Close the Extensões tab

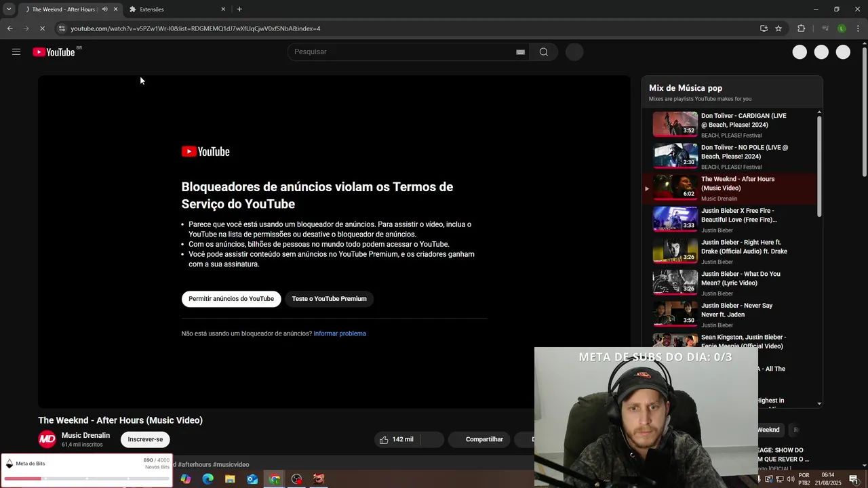223,9
